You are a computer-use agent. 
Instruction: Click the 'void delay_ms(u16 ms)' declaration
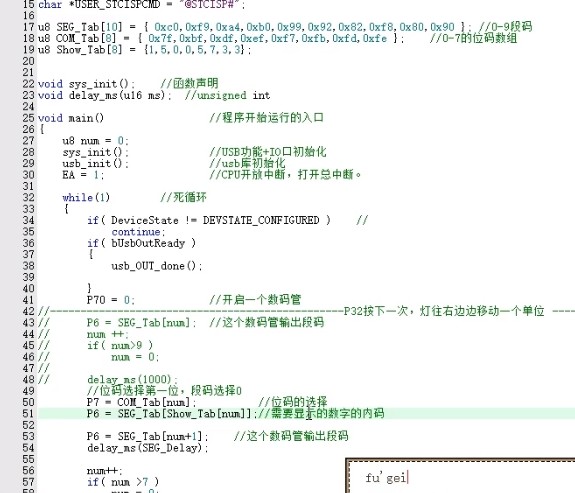coord(105,95)
